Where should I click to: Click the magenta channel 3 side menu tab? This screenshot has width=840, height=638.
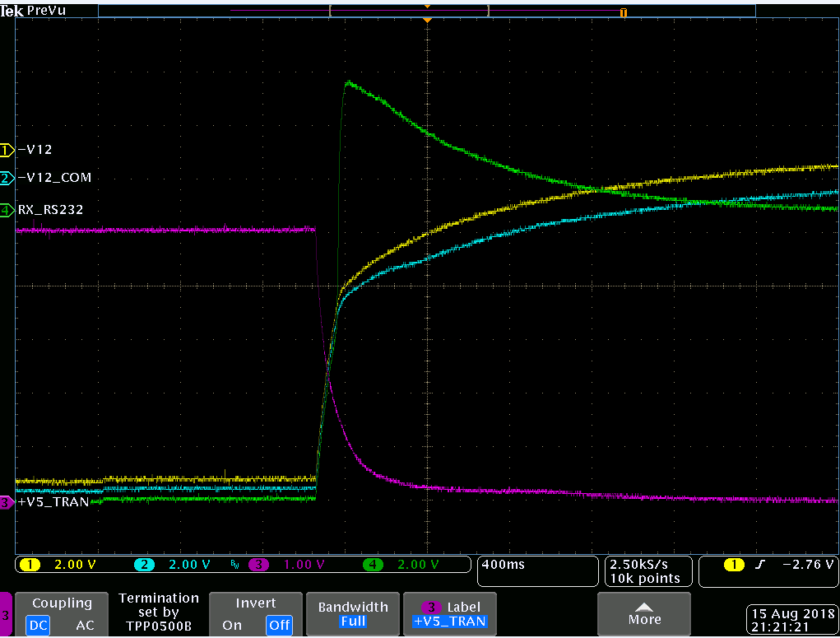tap(6, 614)
